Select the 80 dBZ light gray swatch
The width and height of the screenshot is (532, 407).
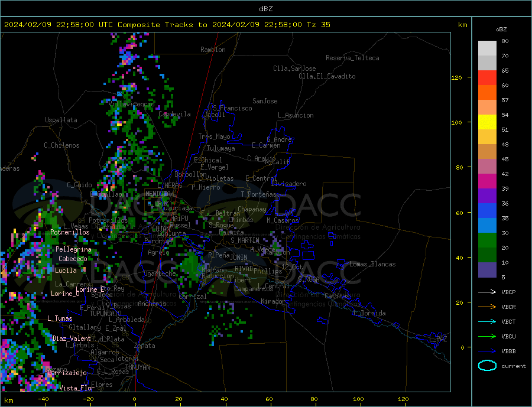pos(487,48)
